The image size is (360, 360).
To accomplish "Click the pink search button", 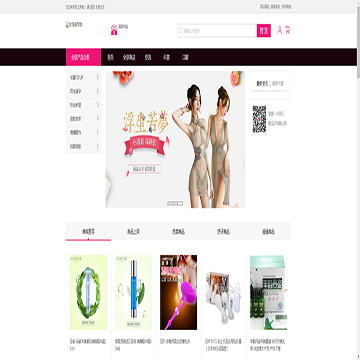I will tap(264, 31).
